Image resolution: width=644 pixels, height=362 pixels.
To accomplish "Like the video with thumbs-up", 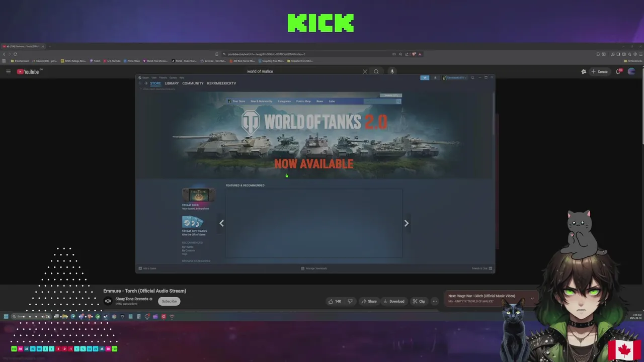I will pos(335,301).
